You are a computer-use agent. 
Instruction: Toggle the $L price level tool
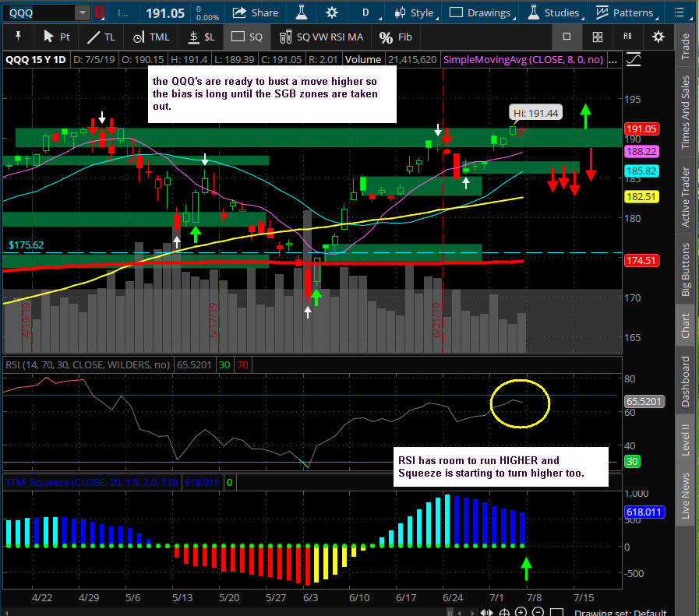click(x=199, y=37)
